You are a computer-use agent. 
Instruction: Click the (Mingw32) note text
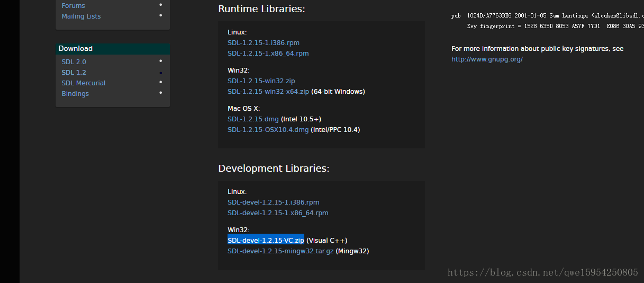[x=352, y=251]
